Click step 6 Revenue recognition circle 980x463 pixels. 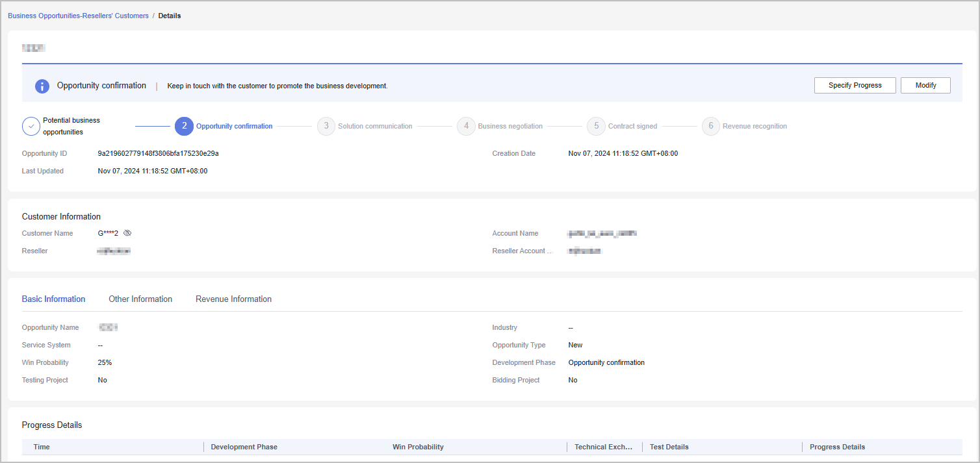(x=711, y=126)
